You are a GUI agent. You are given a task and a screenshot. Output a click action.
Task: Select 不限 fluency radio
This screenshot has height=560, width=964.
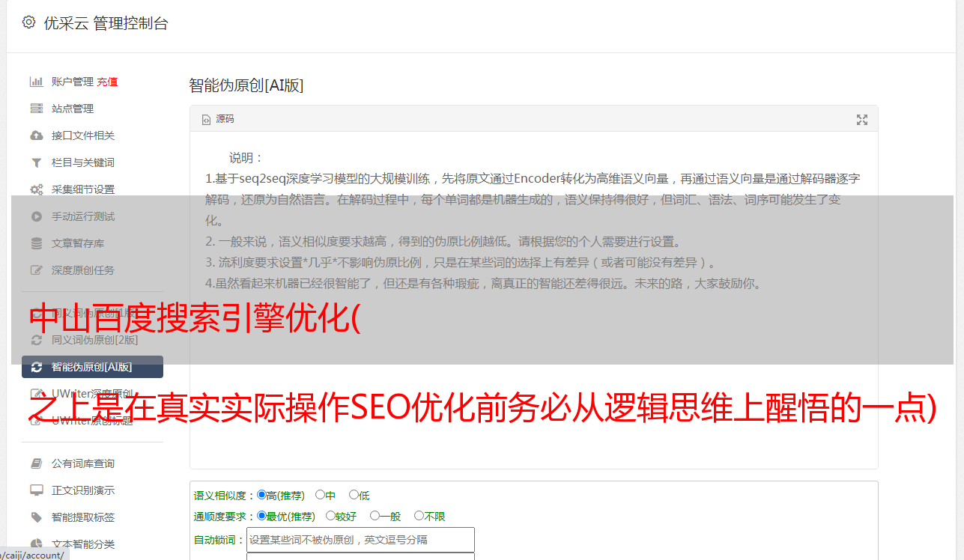pyautogui.click(x=419, y=516)
